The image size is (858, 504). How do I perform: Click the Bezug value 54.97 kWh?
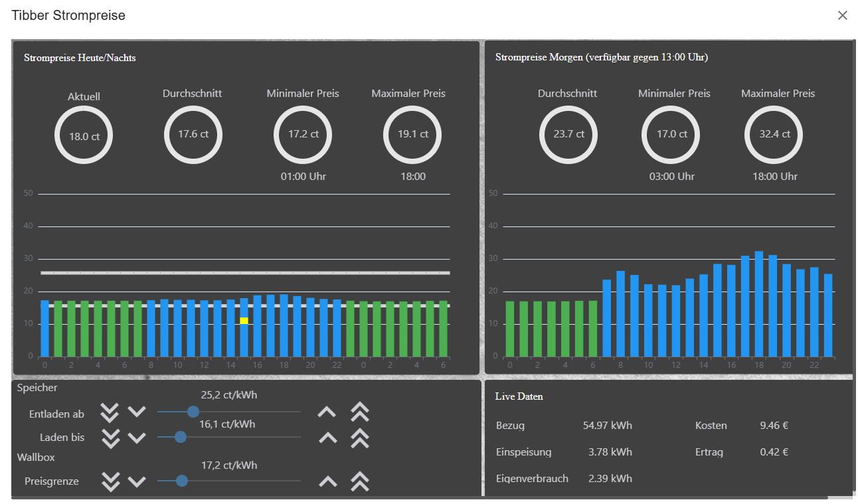coord(608,426)
